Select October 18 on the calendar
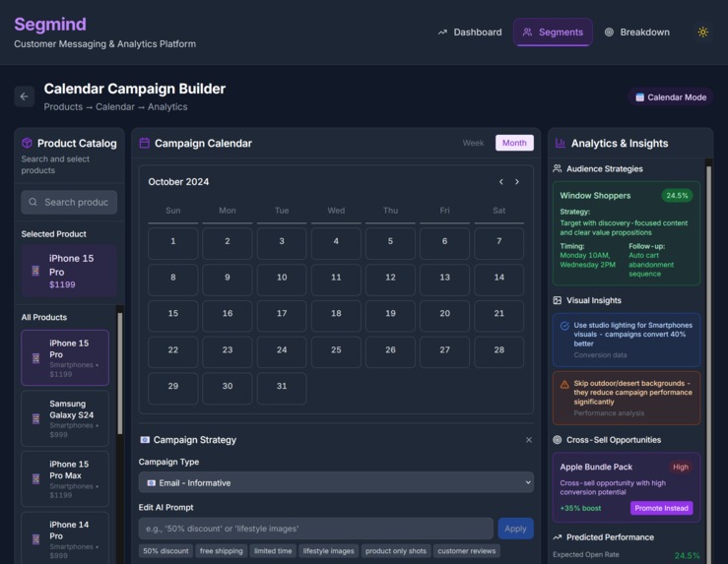The image size is (728, 564). point(336,316)
